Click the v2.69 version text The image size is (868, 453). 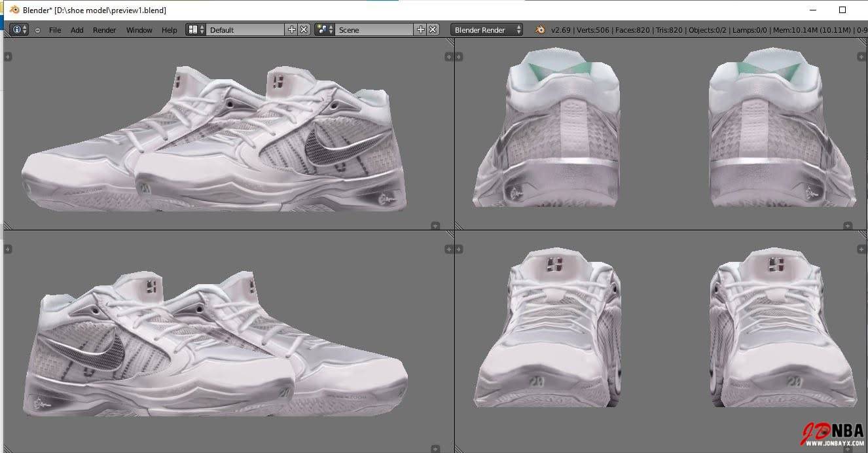point(561,30)
